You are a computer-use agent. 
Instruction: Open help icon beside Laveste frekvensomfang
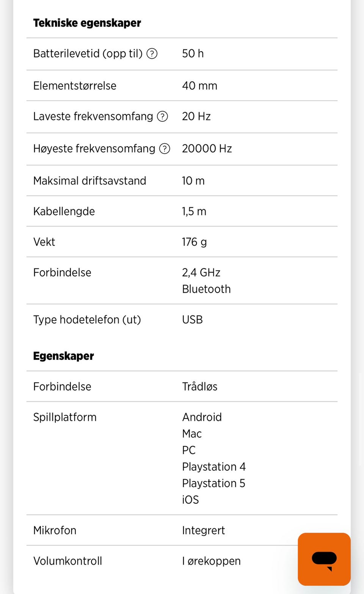[x=162, y=116]
